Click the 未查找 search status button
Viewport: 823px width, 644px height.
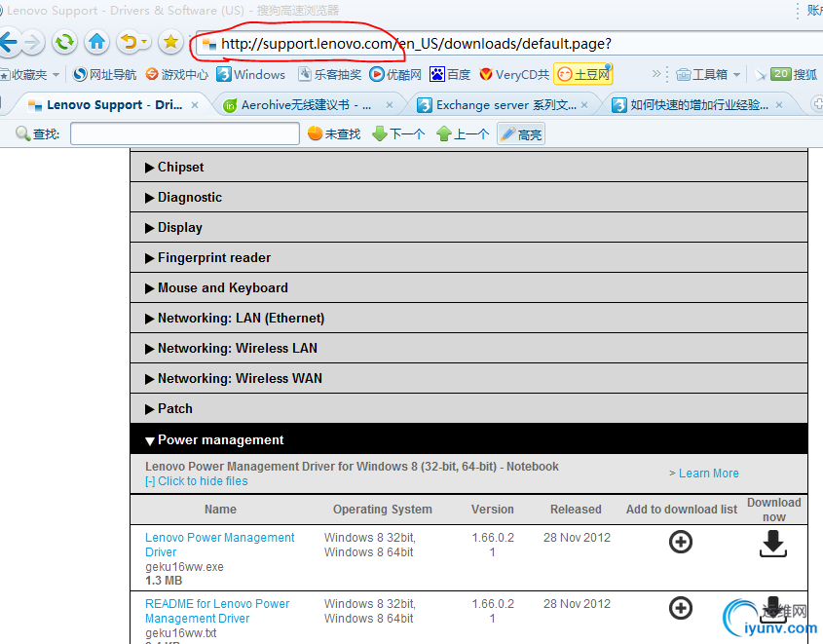tap(334, 133)
